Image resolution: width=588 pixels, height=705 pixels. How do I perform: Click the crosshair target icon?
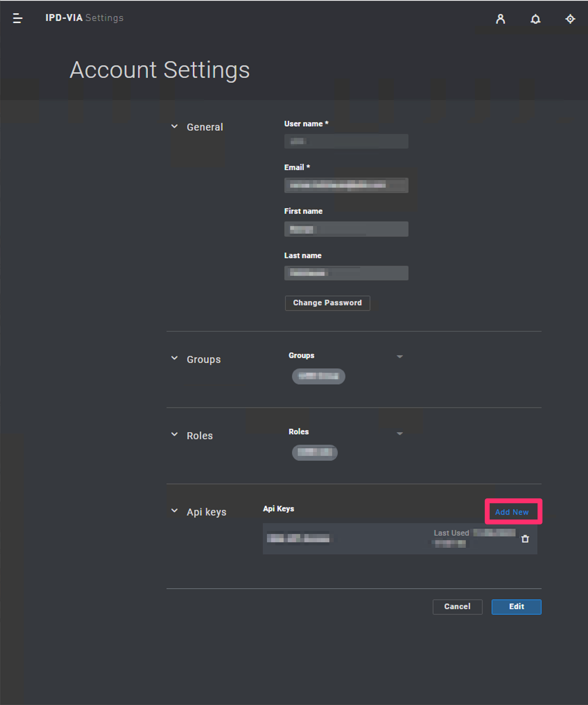570,19
